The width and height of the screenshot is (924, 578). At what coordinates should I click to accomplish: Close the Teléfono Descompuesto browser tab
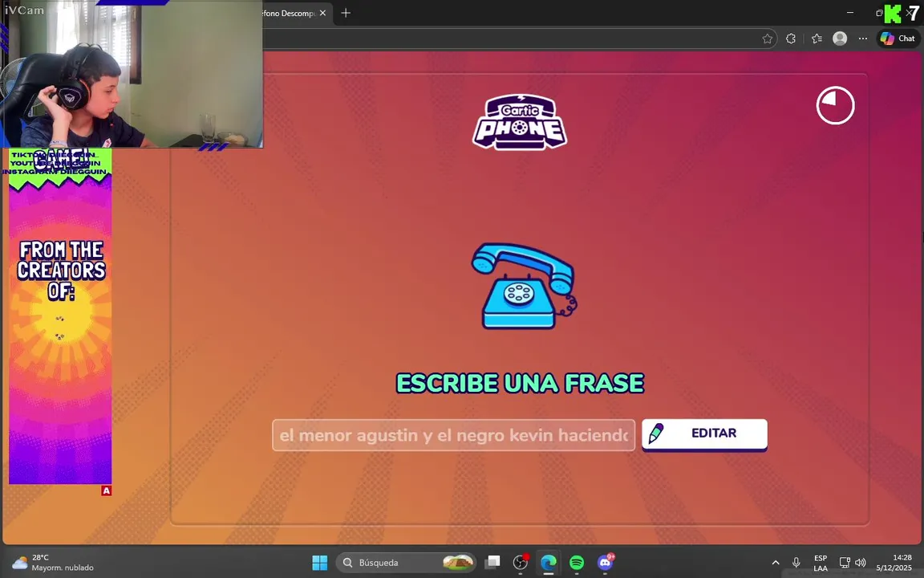322,13
